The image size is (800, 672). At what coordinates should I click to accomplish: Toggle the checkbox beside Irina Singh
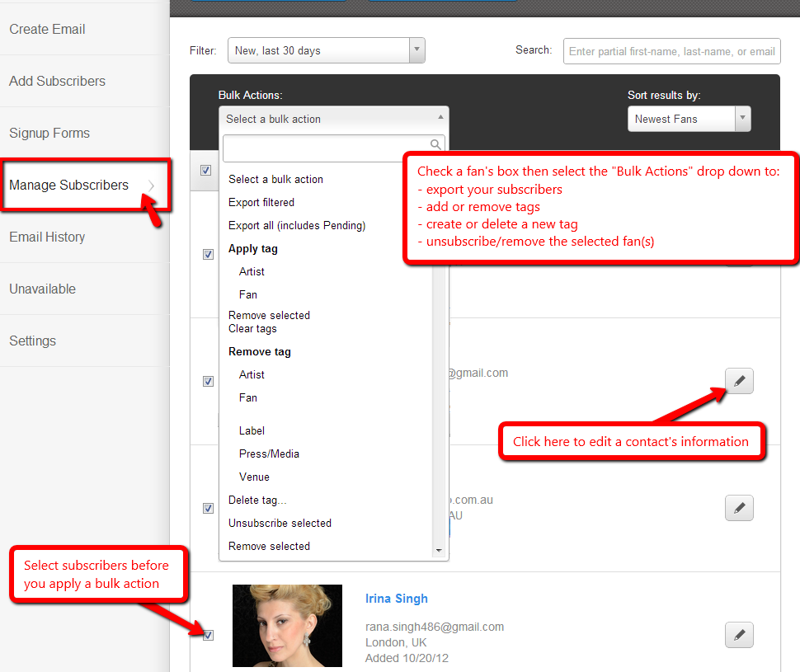tap(208, 635)
